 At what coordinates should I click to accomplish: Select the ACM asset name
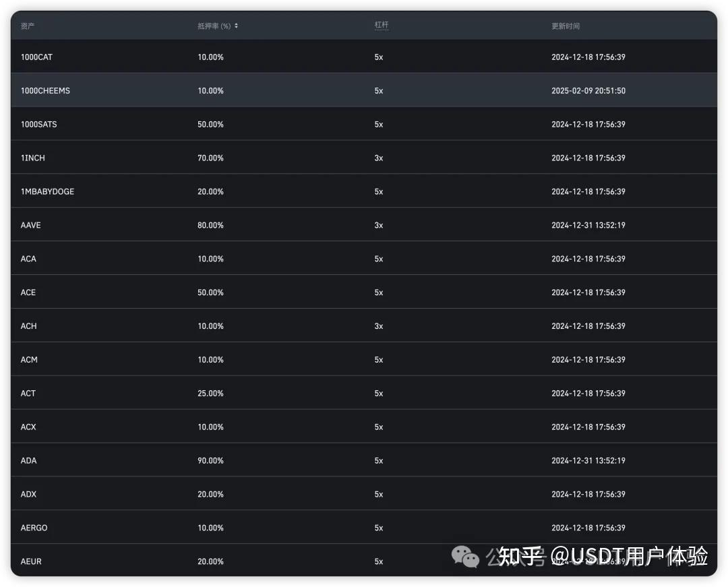[29, 360]
